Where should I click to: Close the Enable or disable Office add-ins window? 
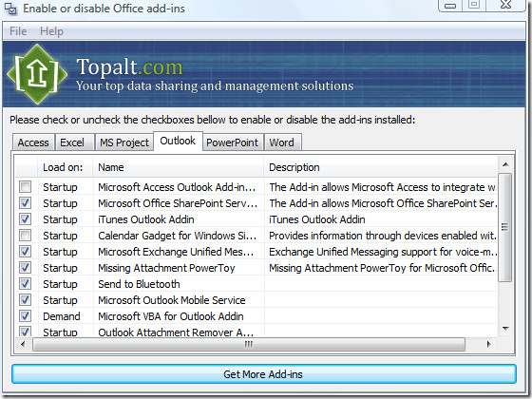506,5
